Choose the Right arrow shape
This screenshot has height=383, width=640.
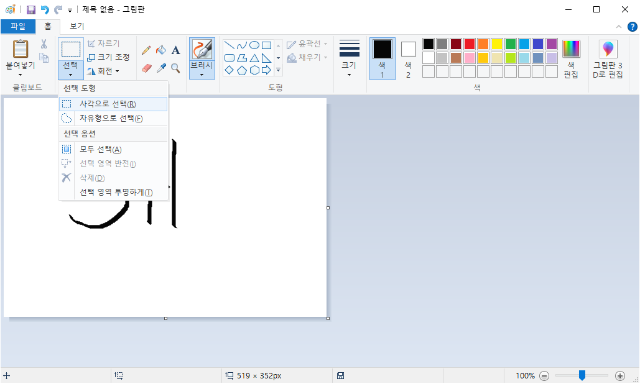point(267,70)
